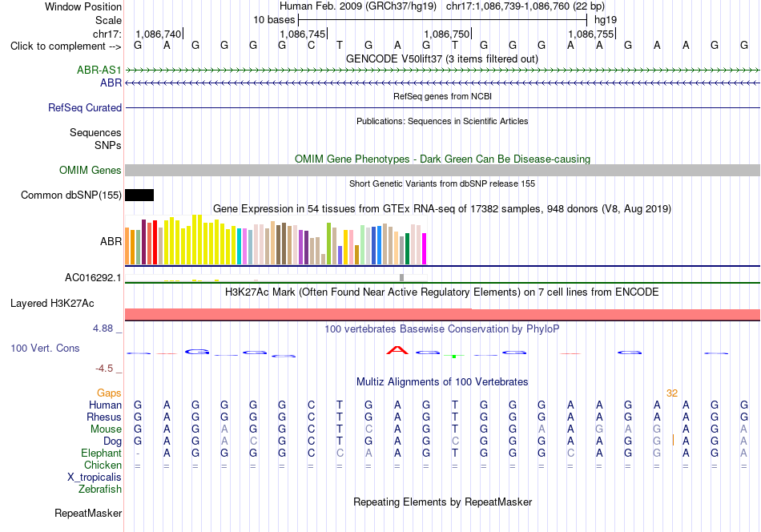Click the Repeating Elements by RepeatMasker title
This screenshot has height=532, width=761.
442,502
